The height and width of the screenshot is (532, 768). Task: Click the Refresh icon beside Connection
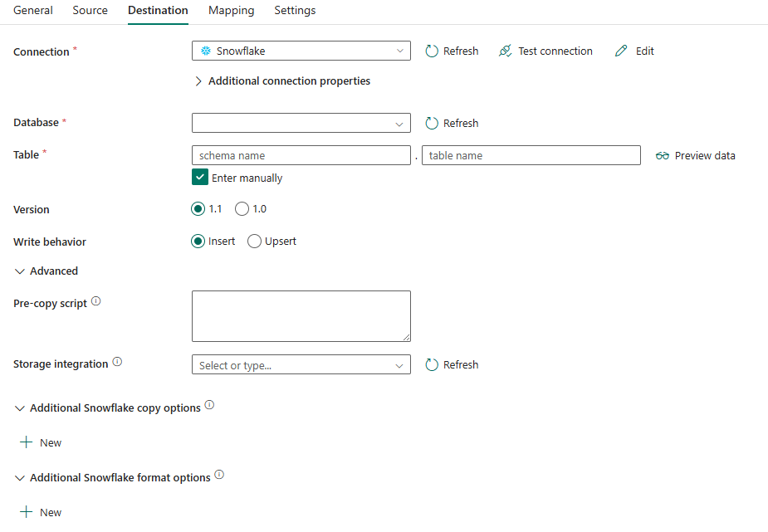click(432, 51)
